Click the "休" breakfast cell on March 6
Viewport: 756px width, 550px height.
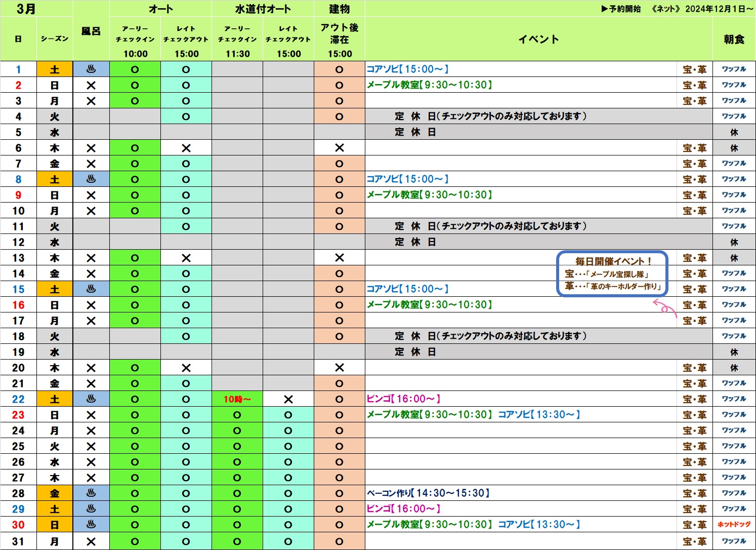pyautogui.click(x=734, y=148)
